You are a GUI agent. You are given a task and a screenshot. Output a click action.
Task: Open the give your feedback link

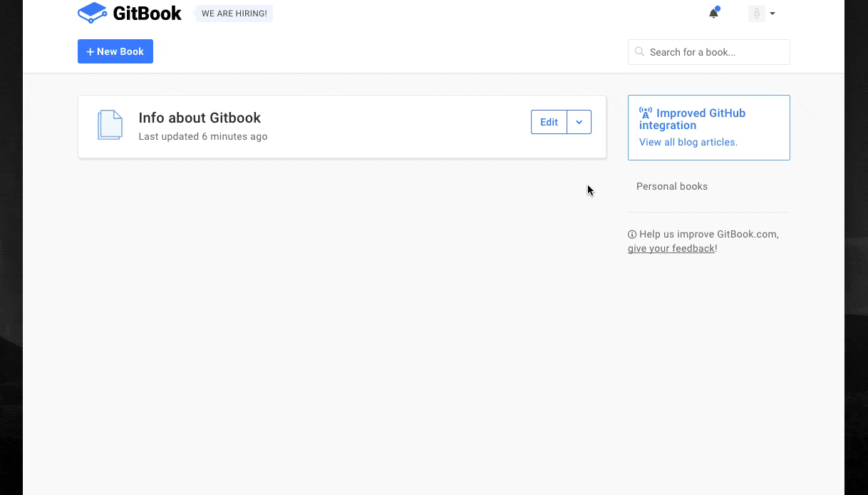[x=671, y=248]
